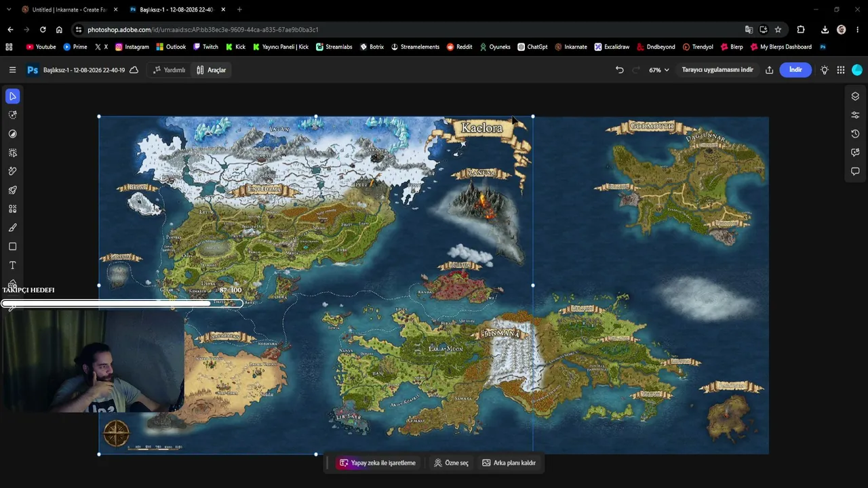
Task: Open the rocket quick actions tool
Action: [x=12, y=190]
